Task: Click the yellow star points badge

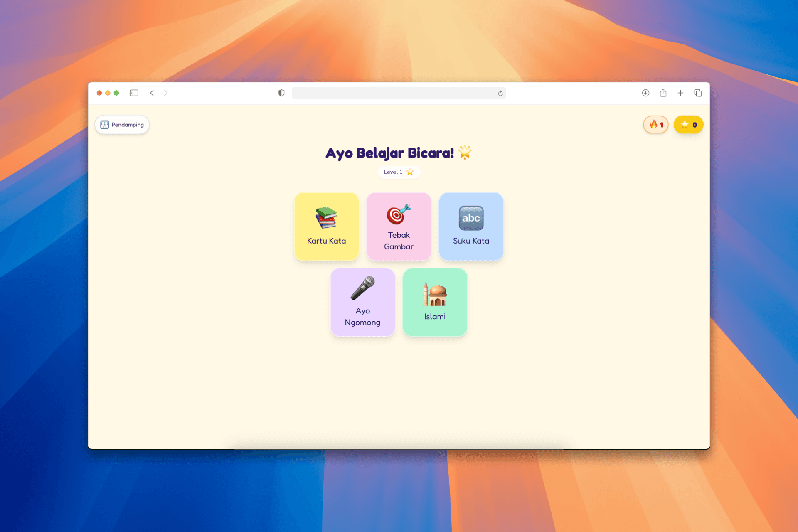Action: [x=688, y=125]
